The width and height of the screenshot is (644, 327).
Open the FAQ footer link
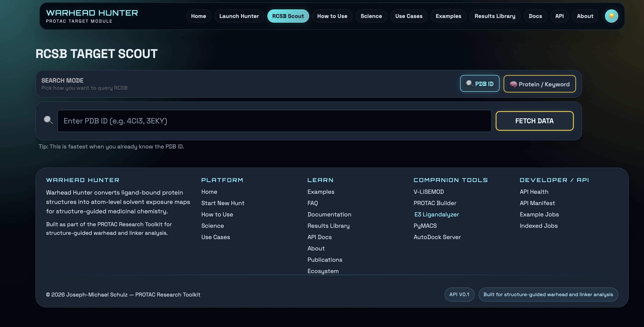coord(312,203)
